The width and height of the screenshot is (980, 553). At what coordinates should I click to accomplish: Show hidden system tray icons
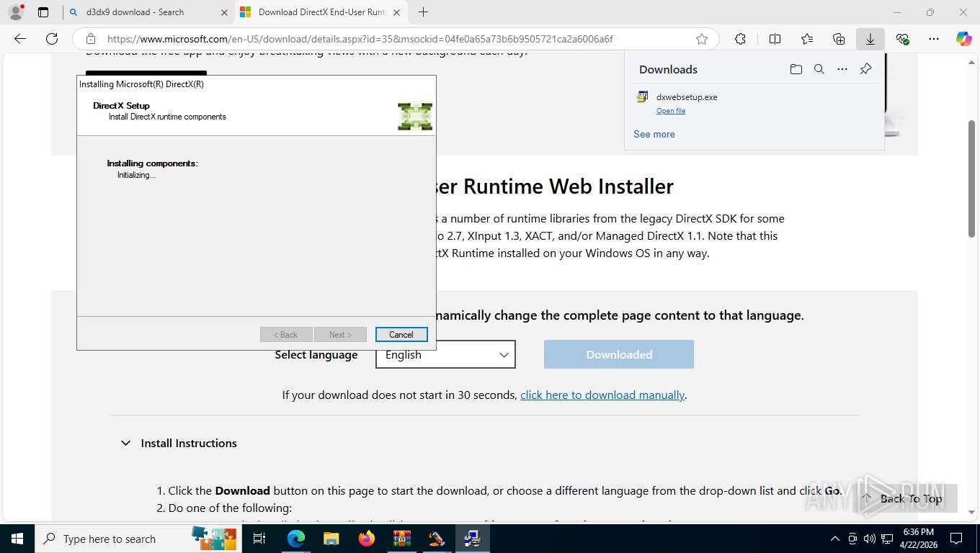click(835, 539)
